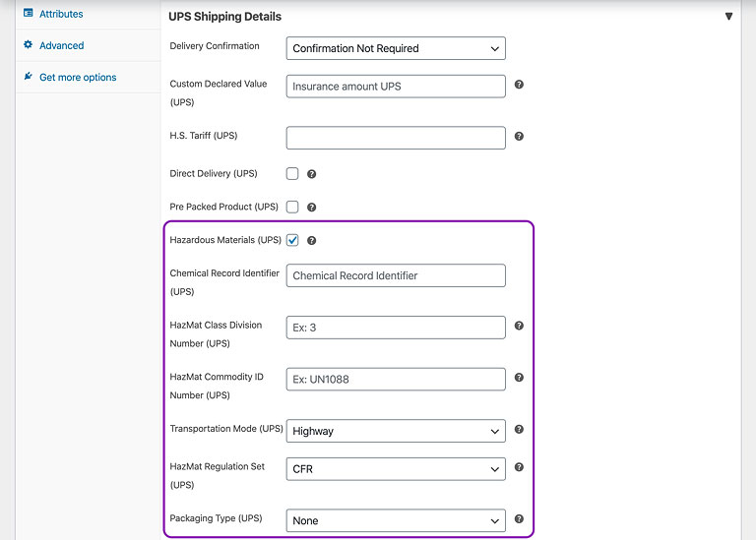Click the Chemical Record Identifier input field

coord(396,275)
